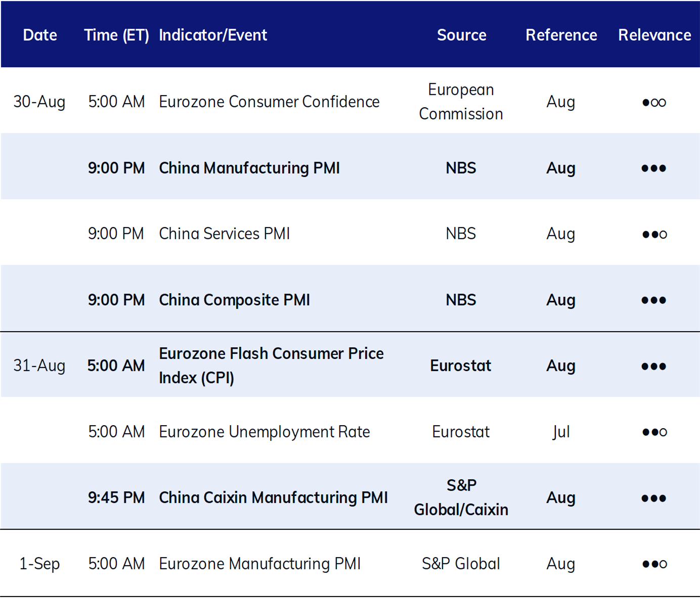Select the Indicator/Event column header

coord(213,35)
